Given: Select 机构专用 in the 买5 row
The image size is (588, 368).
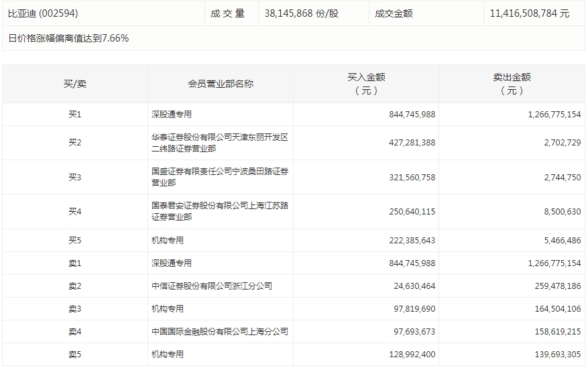Looking at the screenshot, I should (168, 241).
